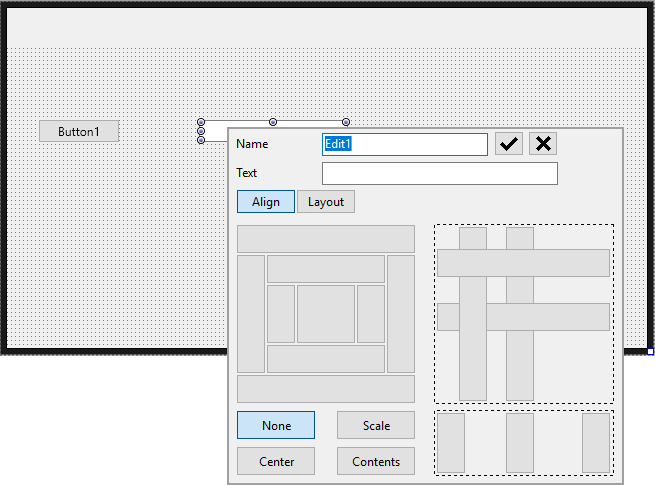The width and height of the screenshot is (655, 485).
Task: Pick the lower horizontal bar in dashed panel
Action: click(523, 317)
